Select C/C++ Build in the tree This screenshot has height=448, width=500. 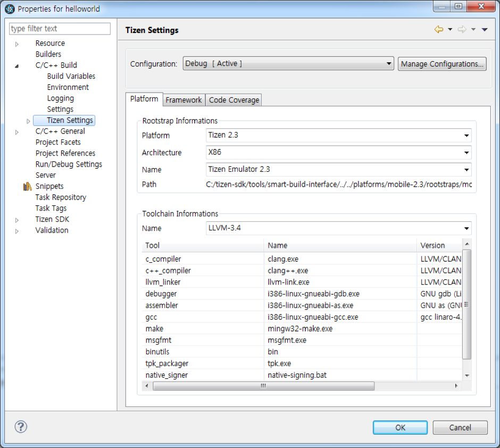(x=56, y=65)
